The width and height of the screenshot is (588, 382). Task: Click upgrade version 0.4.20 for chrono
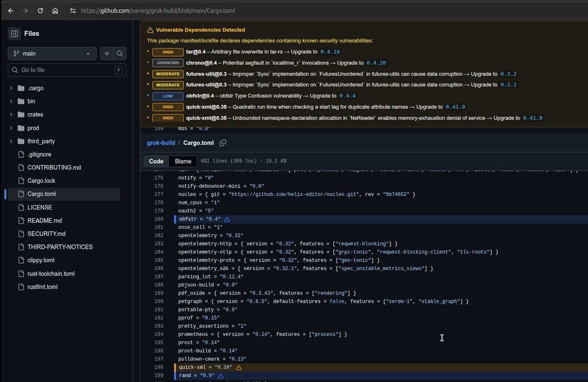click(x=376, y=63)
